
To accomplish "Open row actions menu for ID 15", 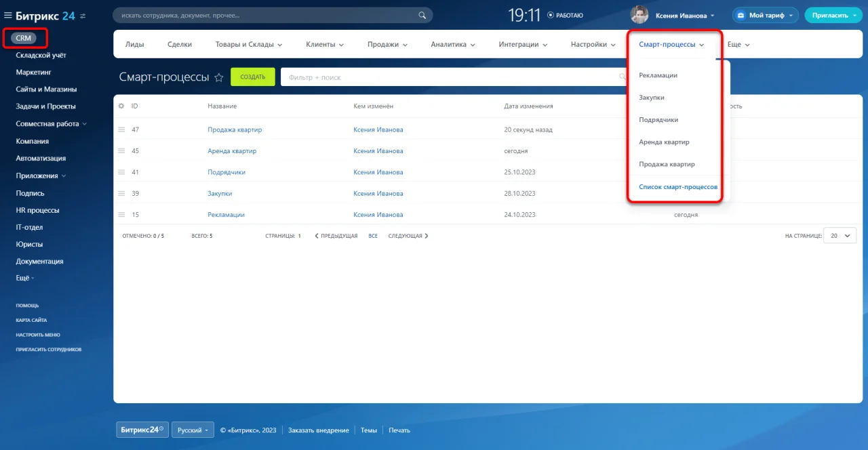I will [121, 215].
